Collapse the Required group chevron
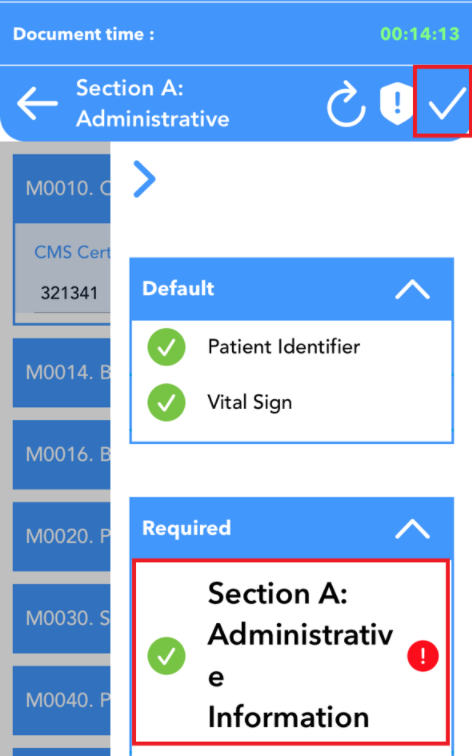The image size is (472, 756). [x=412, y=529]
